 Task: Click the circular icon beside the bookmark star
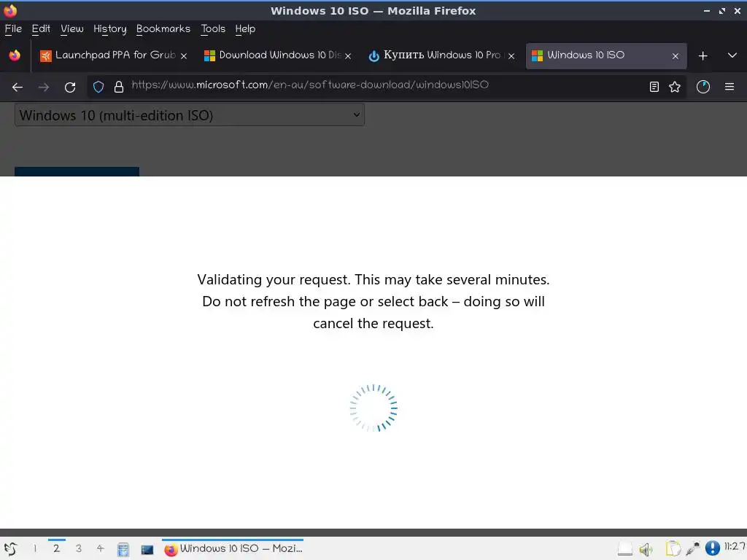[703, 87]
